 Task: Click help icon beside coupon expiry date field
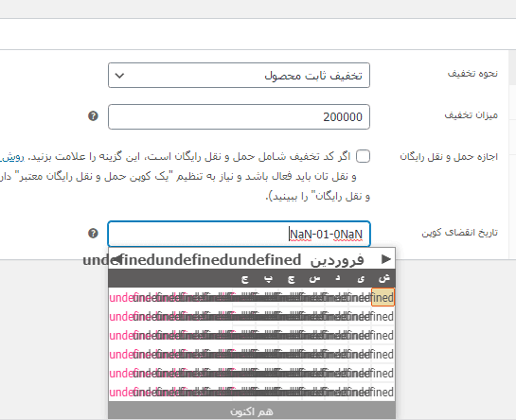tap(93, 234)
